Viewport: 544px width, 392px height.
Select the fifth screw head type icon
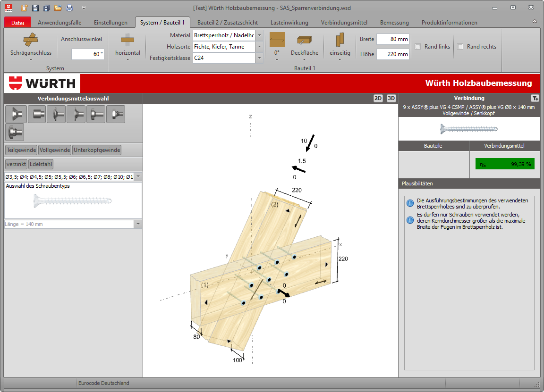pos(96,114)
